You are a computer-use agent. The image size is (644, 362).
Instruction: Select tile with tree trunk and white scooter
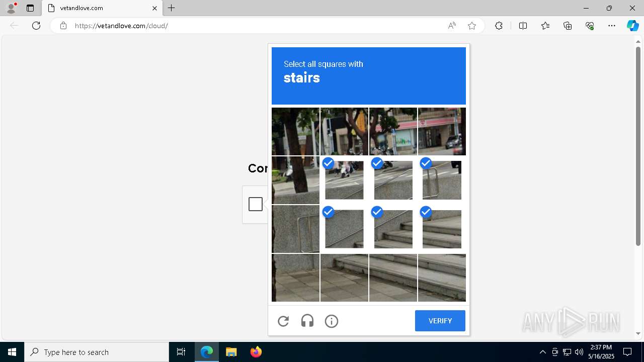point(295,180)
